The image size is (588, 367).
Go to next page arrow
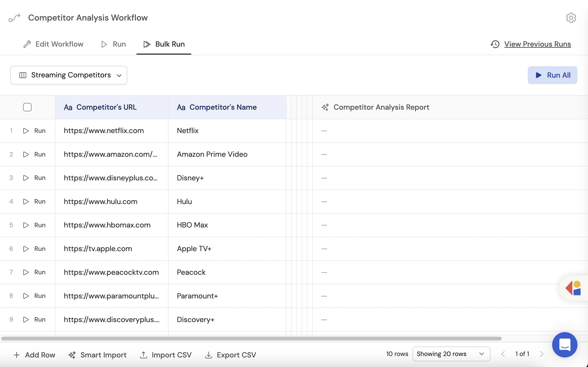(x=541, y=354)
